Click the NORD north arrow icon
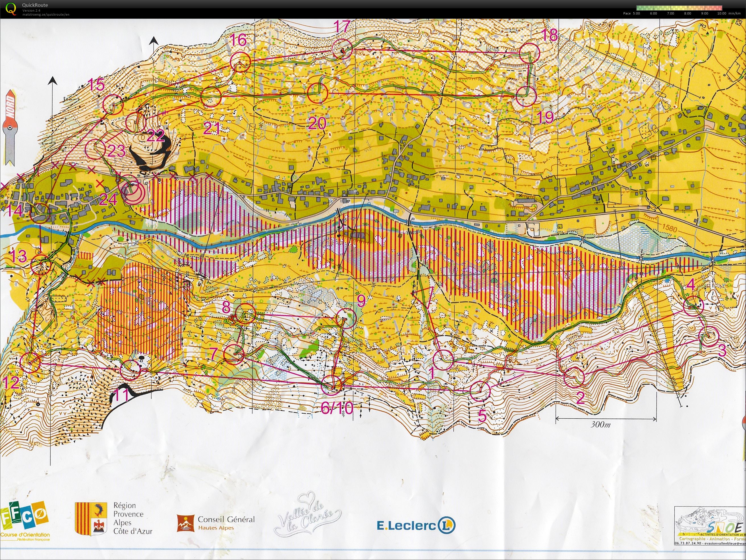Viewport: 746px width, 560px height. click(10, 127)
